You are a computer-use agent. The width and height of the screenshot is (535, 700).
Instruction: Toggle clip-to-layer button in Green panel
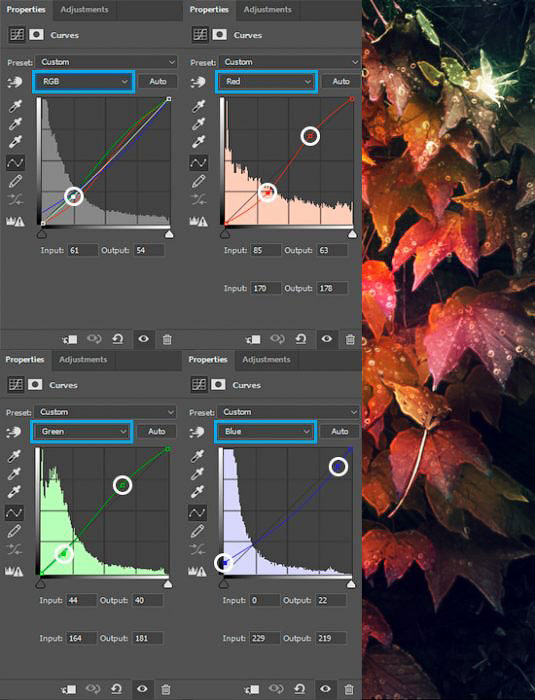click(x=69, y=689)
